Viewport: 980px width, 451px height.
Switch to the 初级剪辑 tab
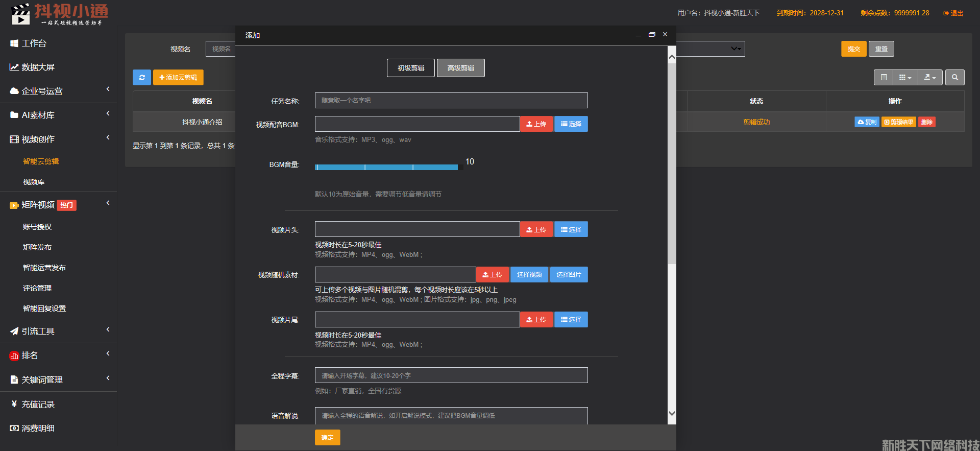point(410,68)
